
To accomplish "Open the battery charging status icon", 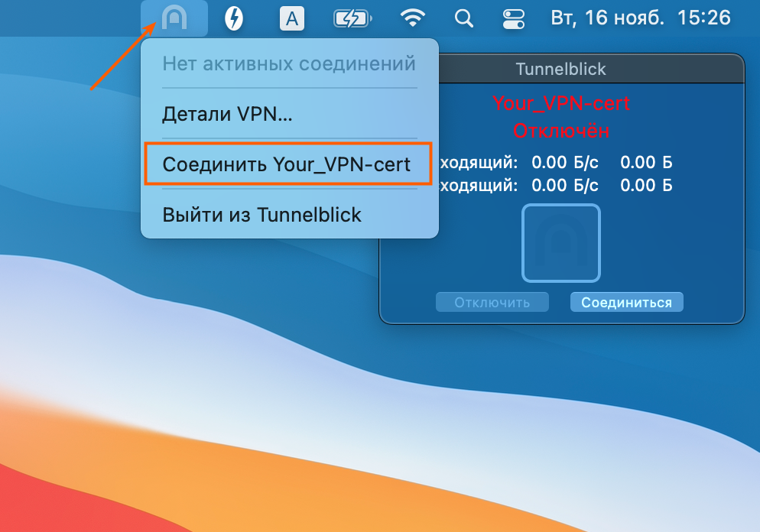I will [353, 18].
